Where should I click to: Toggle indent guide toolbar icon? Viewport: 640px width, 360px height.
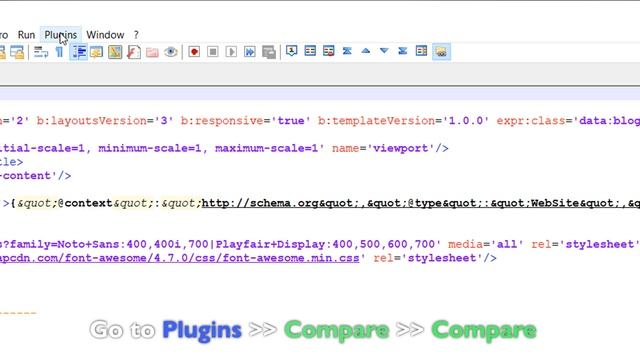79,52
